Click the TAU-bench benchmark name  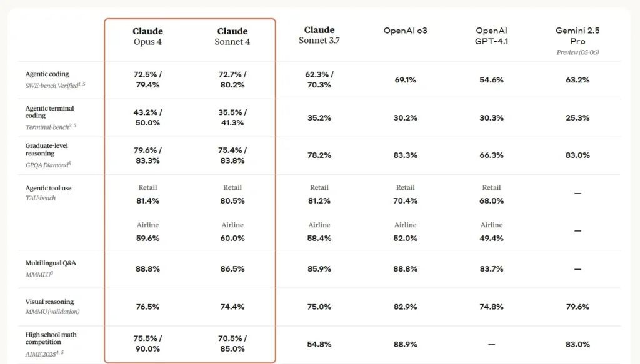(41, 198)
